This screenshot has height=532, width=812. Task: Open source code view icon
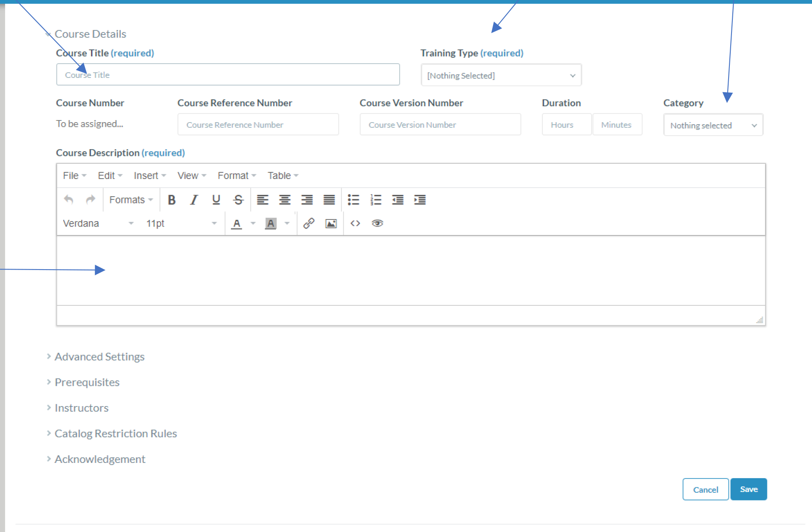pyautogui.click(x=355, y=223)
